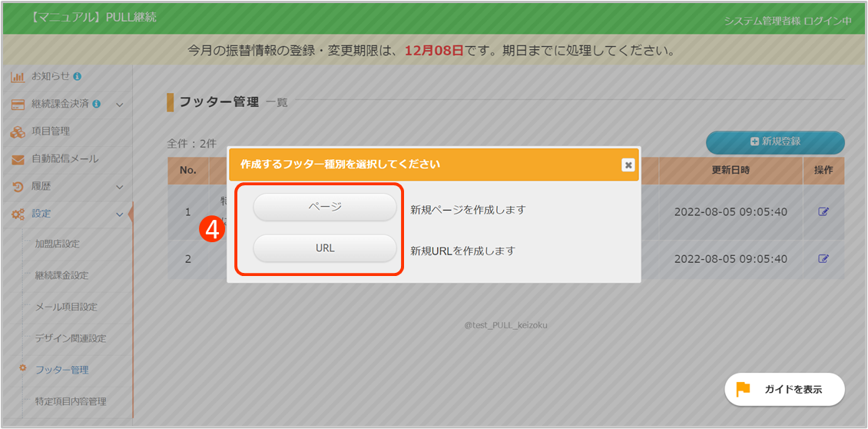This screenshot has width=868, height=429.
Task: Click the お知らせ chart icon in sidebar
Action: 18,77
